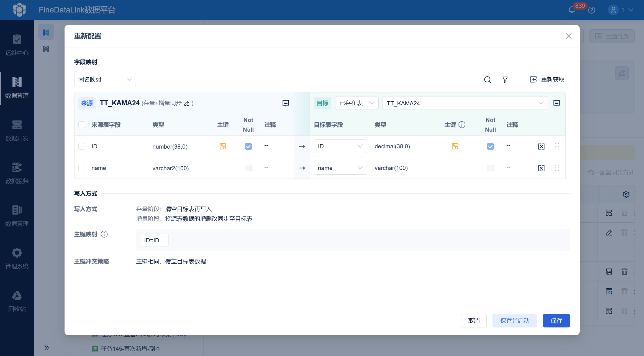
Task: Toggle target Not Null for name
Action: 490,168
